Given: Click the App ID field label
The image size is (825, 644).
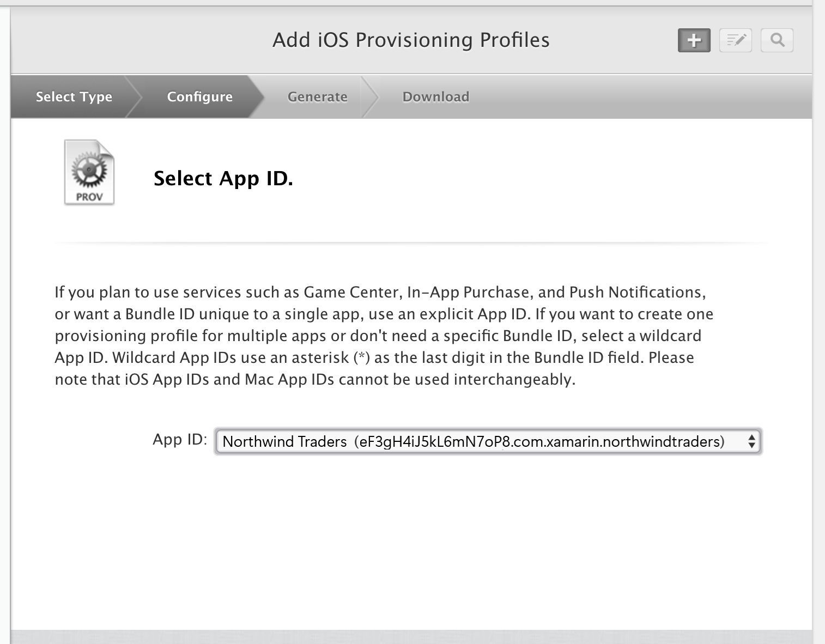Looking at the screenshot, I should click(x=180, y=439).
